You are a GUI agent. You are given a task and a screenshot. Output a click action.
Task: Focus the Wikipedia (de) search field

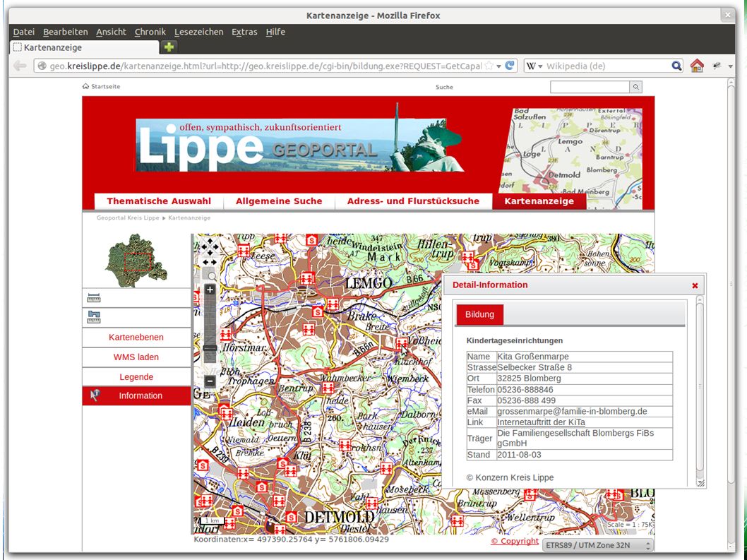pos(607,66)
